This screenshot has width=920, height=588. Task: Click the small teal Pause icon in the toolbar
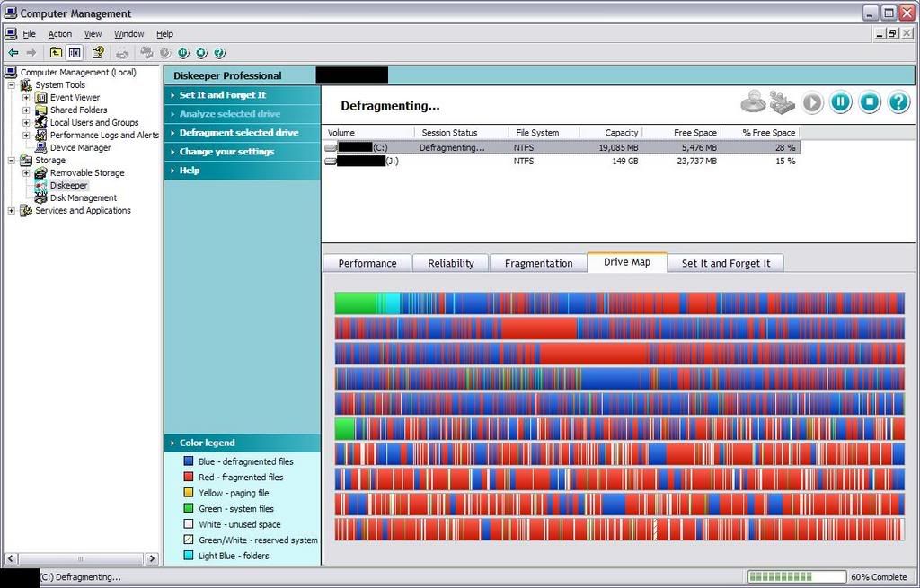183,53
